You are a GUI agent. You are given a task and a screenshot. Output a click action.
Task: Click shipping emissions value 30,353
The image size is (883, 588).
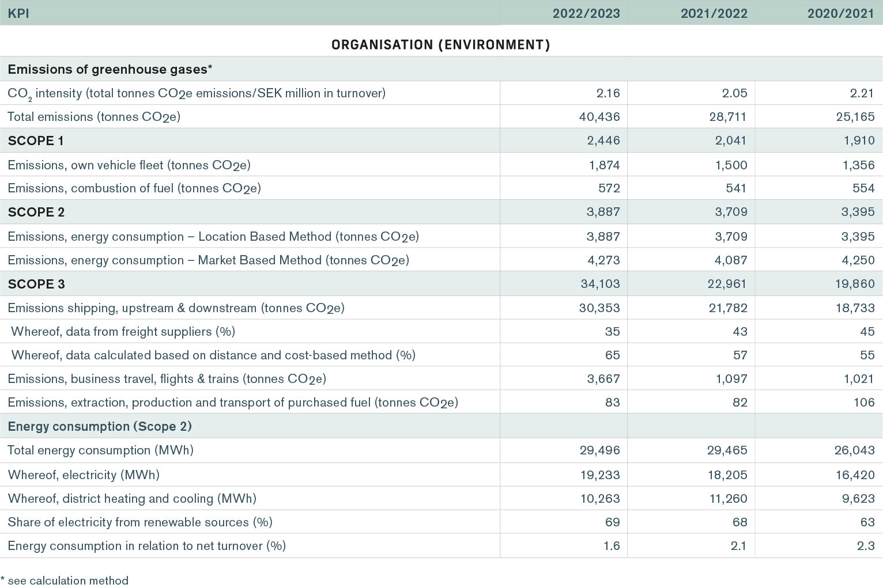tap(599, 308)
